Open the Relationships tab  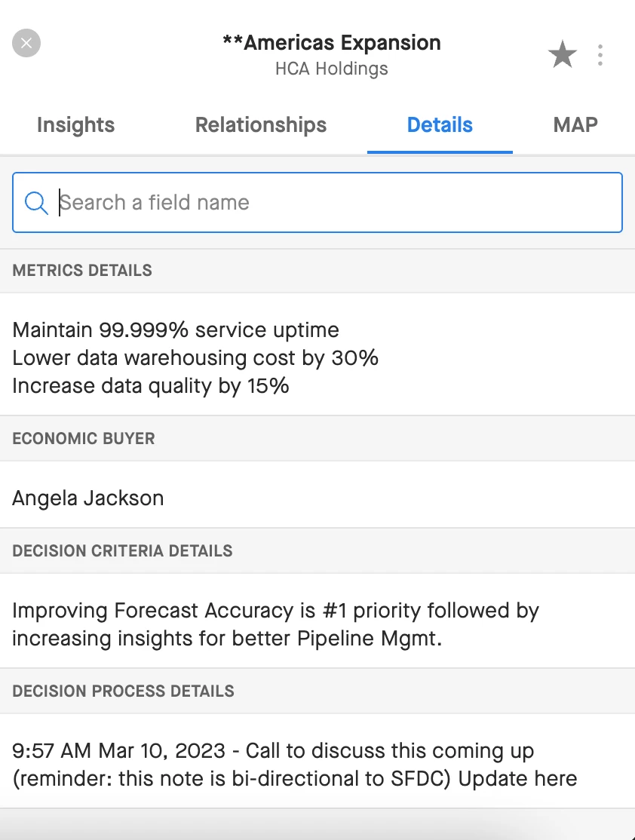click(x=261, y=125)
